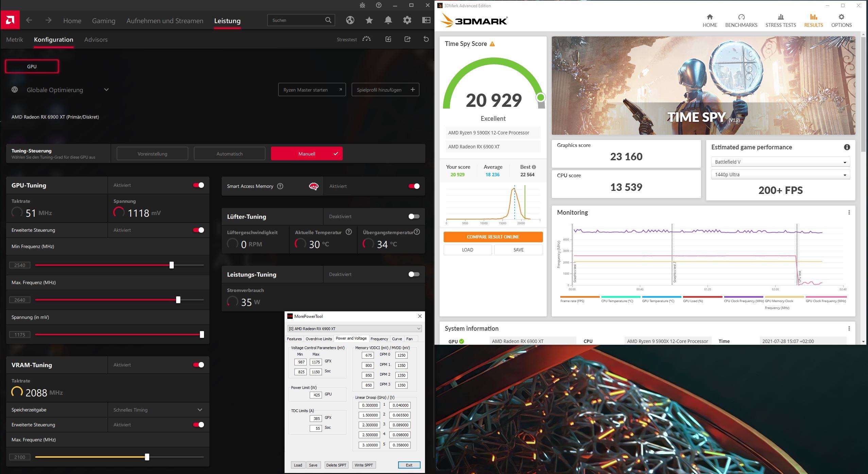Viewport: 868px width, 474px height.
Task: Open the Gaming menu
Action: pos(104,21)
